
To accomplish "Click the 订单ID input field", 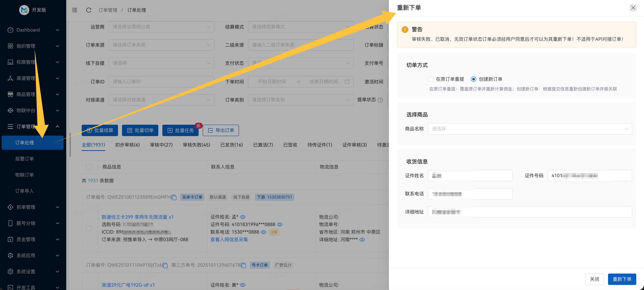I will [161, 81].
